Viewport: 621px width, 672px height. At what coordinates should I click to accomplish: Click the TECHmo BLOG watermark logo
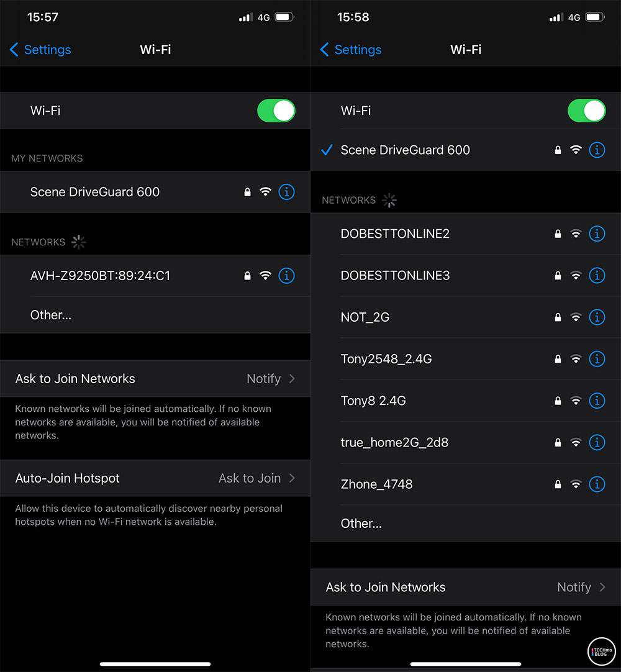click(601, 652)
